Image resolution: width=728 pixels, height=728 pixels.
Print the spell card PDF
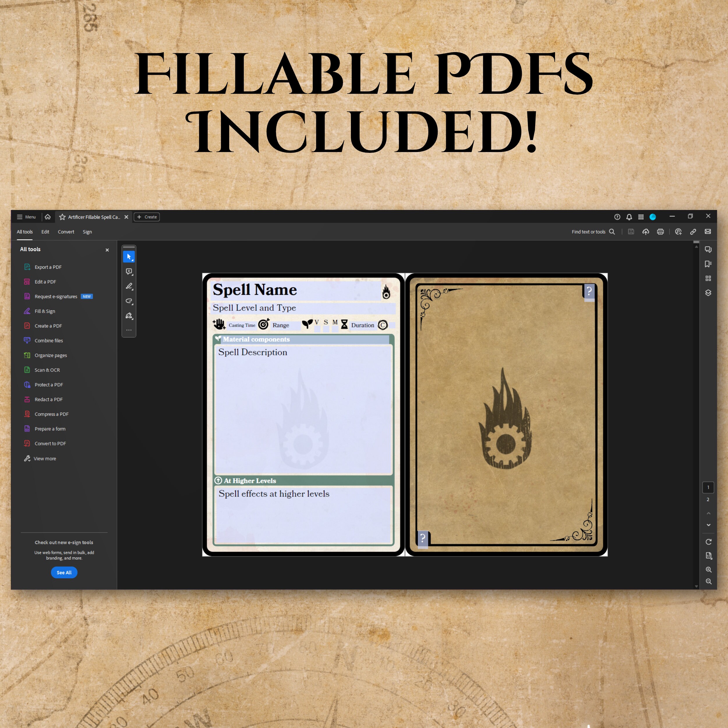pyautogui.click(x=660, y=232)
